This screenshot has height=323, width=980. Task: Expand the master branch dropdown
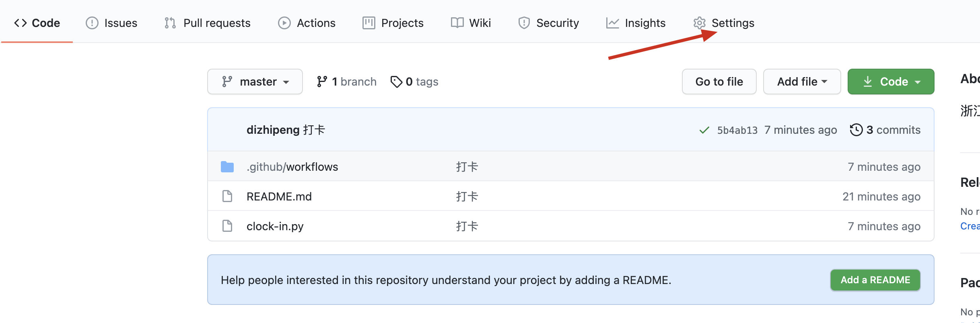pos(255,82)
